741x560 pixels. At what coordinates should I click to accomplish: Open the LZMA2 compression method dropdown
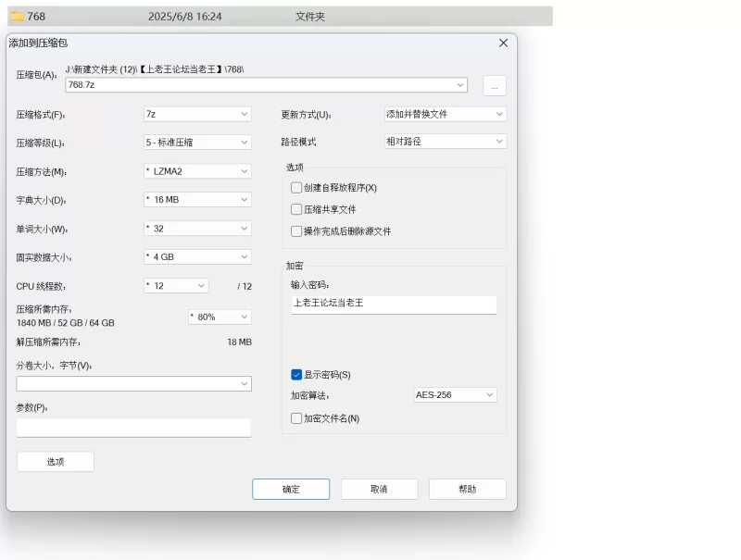pos(196,171)
